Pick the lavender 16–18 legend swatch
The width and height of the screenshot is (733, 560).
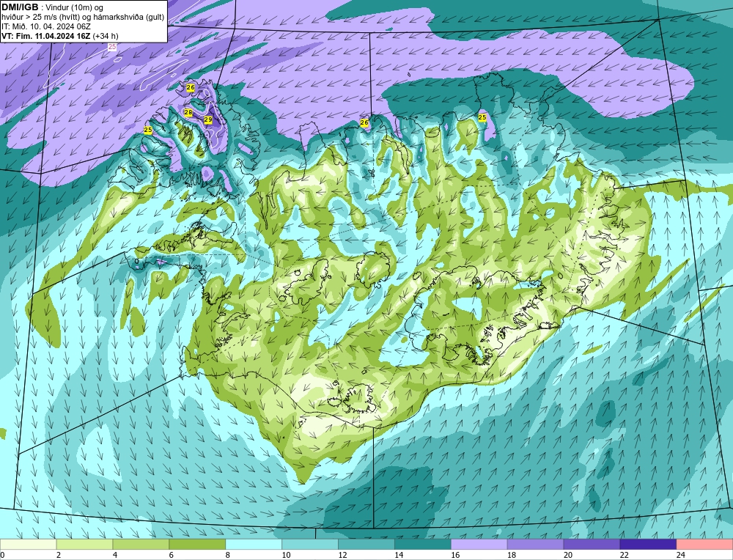(479, 545)
